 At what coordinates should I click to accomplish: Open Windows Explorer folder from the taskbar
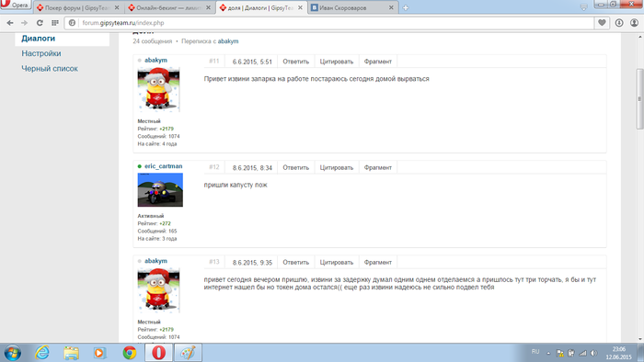[71, 353]
